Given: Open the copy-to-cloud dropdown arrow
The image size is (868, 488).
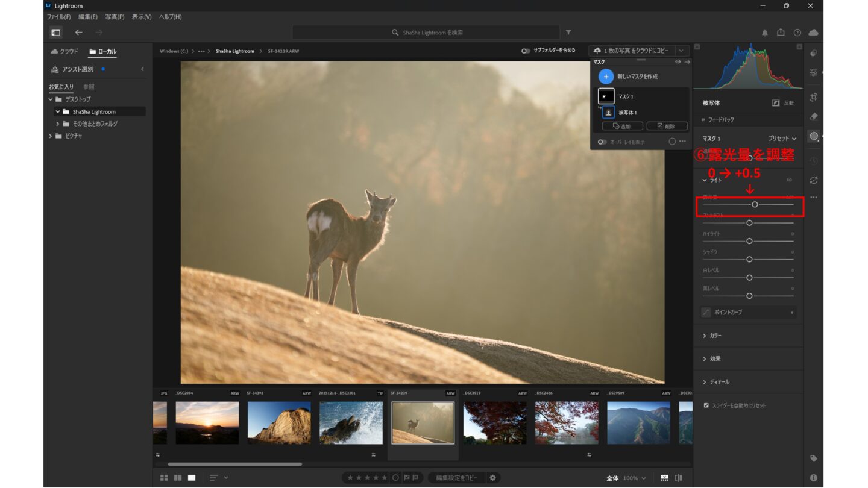Looking at the screenshot, I should point(682,51).
